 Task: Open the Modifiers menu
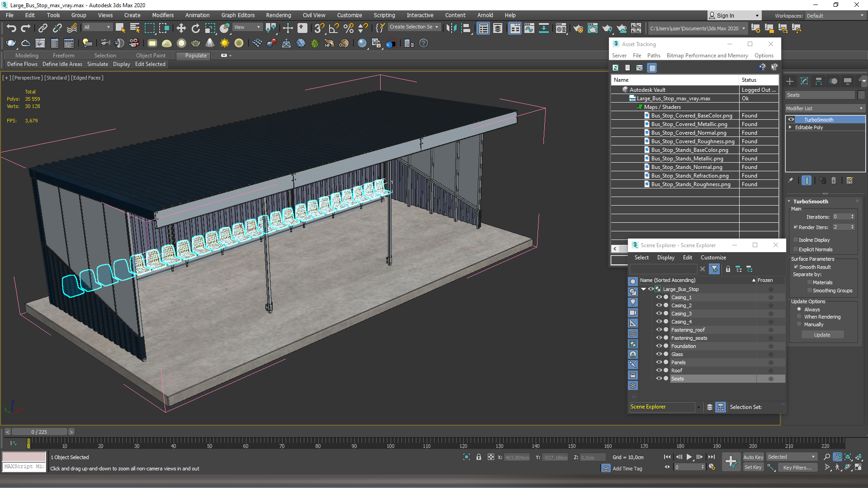[163, 15]
